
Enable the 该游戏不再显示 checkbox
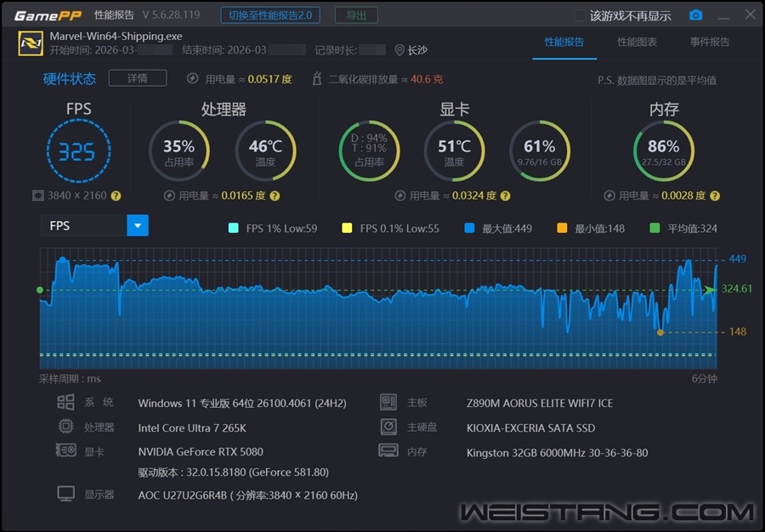click(x=580, y=15)
